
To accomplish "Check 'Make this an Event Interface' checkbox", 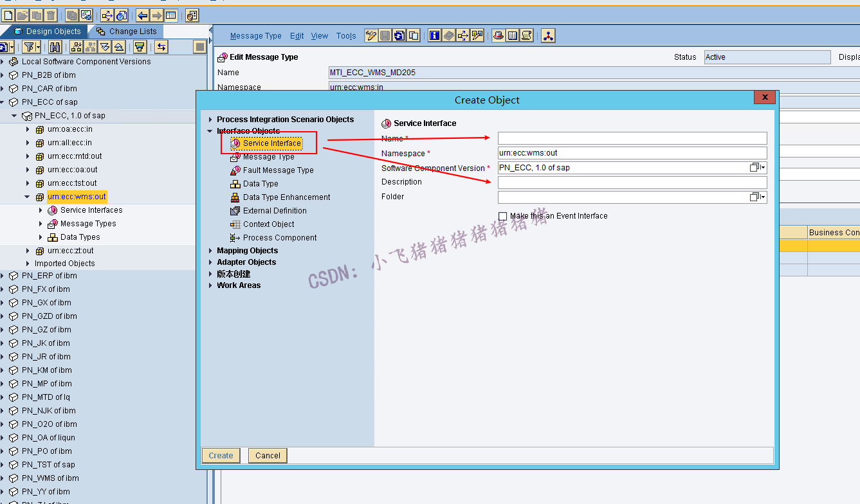I will click(x=503, y=216).
